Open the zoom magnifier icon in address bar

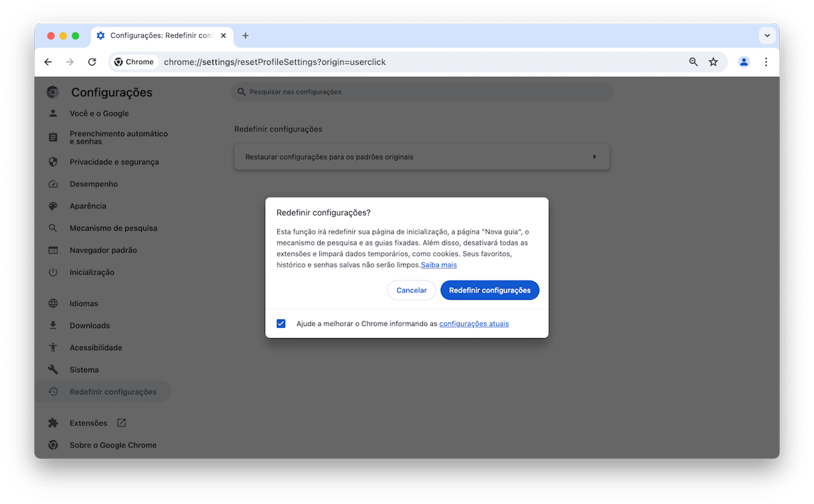(x=694, y=62)
